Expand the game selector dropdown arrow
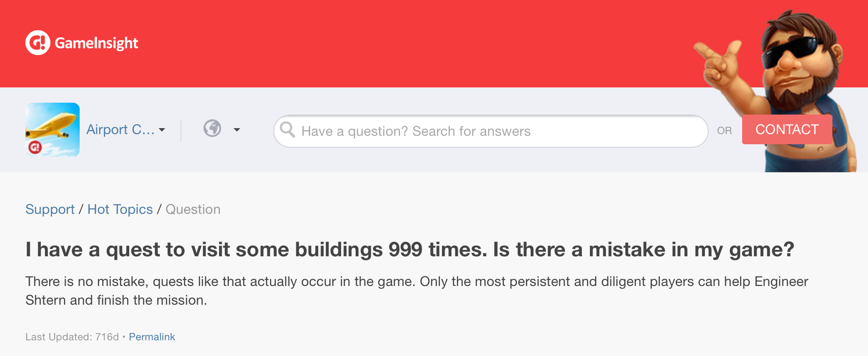 162,130
